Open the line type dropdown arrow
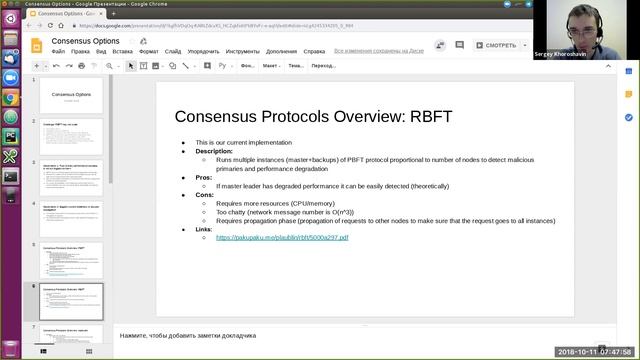 (x=195, y=66)
